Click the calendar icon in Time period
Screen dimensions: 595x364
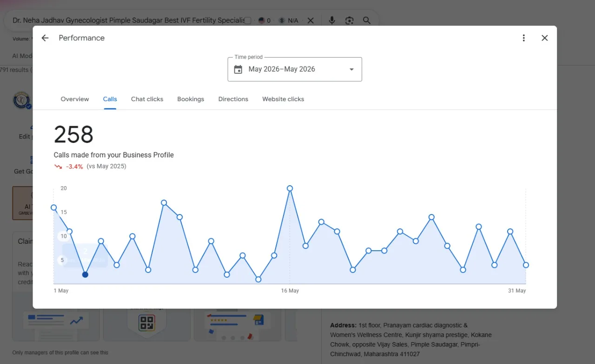(x=238, y=70)
